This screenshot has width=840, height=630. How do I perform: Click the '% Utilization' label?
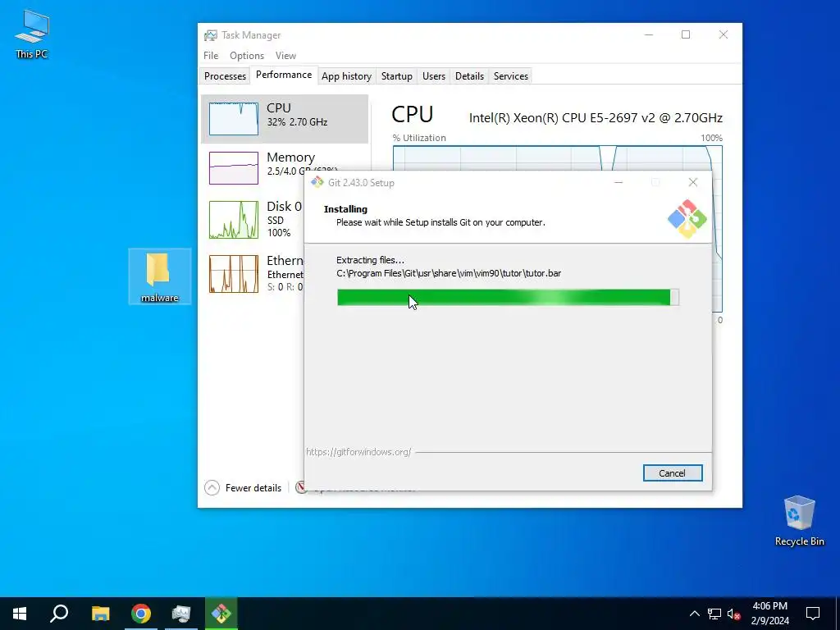(419, 138)
